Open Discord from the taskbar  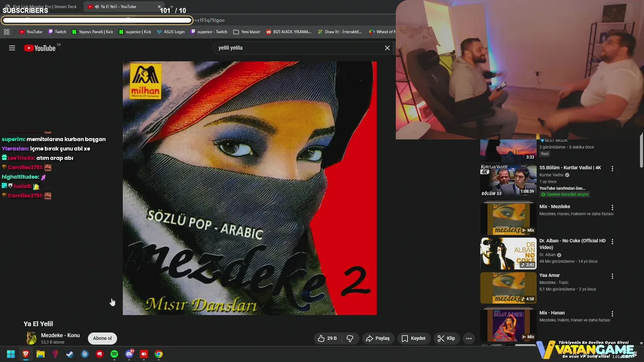coord(129,354)
